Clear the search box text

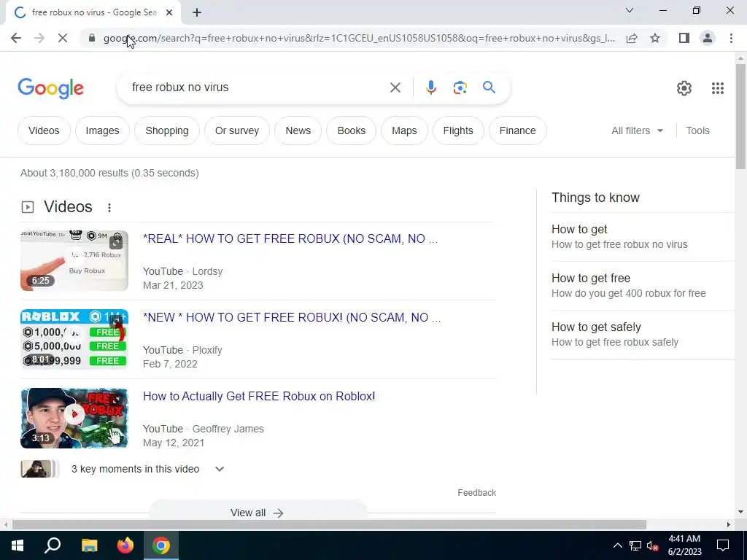(x=395, y=87)
